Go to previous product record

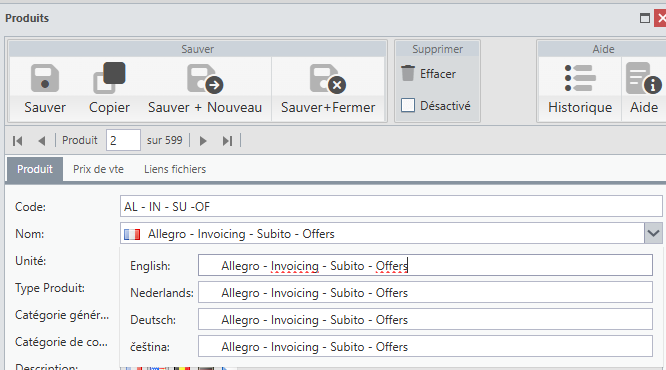[42, 141]
